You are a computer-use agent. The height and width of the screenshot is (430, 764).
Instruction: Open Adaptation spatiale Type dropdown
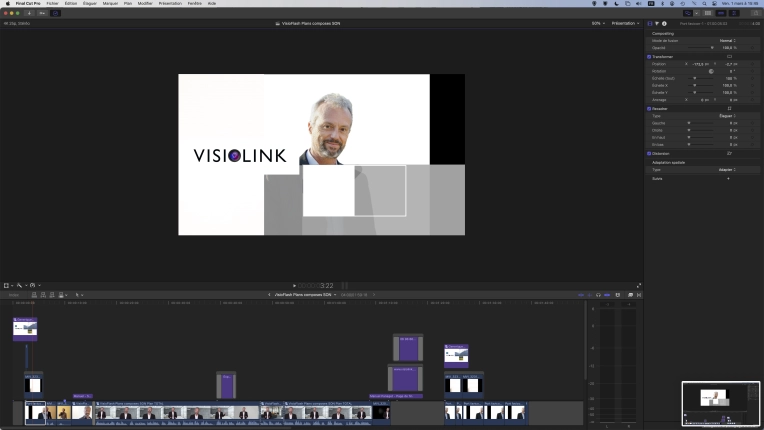coord(727,169)
